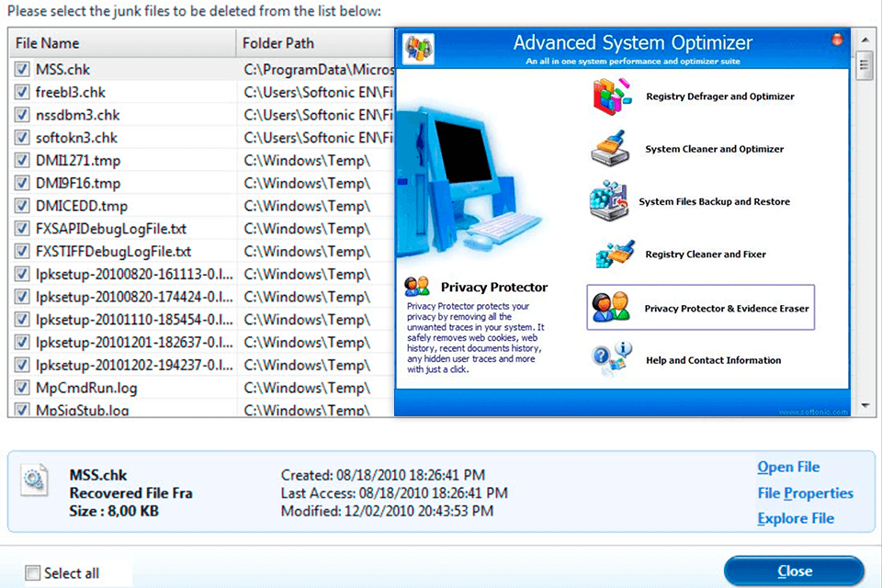Viewport: 882px width, 588px height.
Task: Click the Open File link
Action: point(788,467)
